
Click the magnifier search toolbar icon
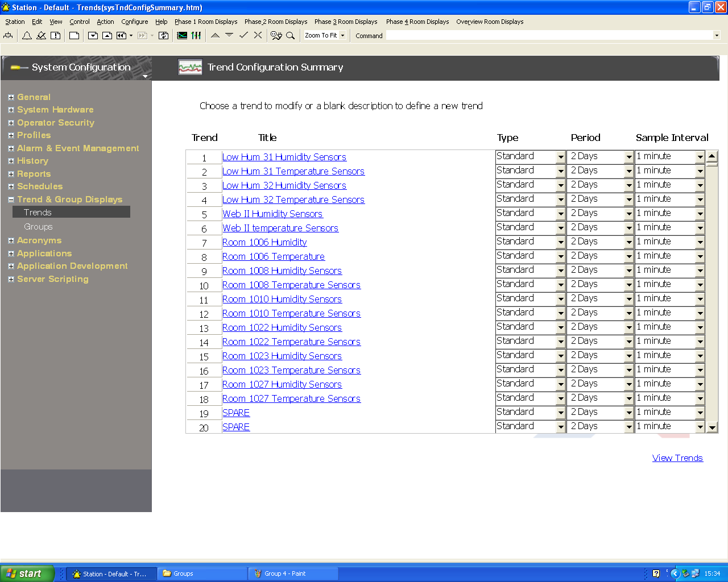(291, 35)
